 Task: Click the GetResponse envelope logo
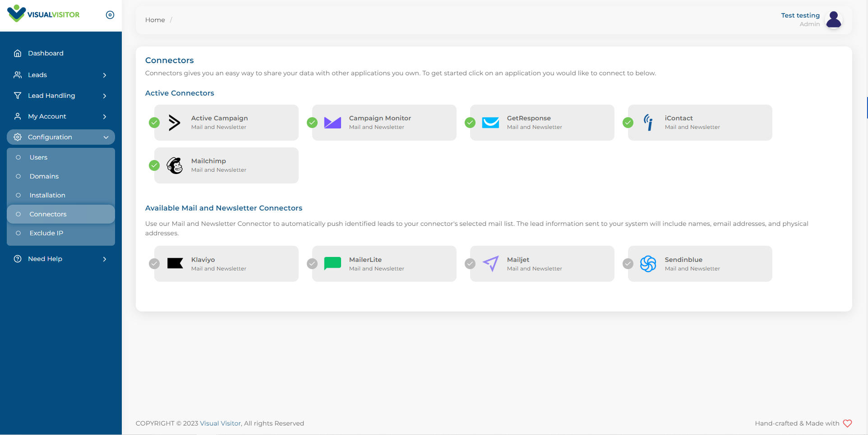490,123
